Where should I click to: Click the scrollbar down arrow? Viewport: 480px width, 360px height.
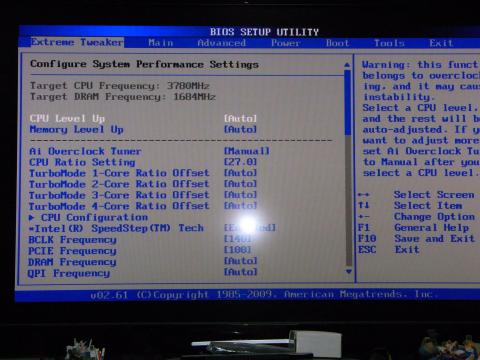coord(349,272)
